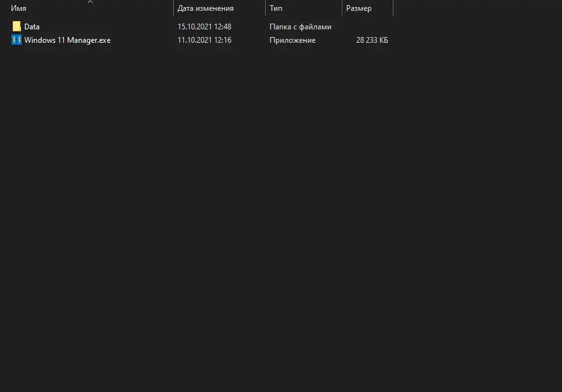Click the sort direction arrow above Имя
562x392 pixels.
coord(90,2)
